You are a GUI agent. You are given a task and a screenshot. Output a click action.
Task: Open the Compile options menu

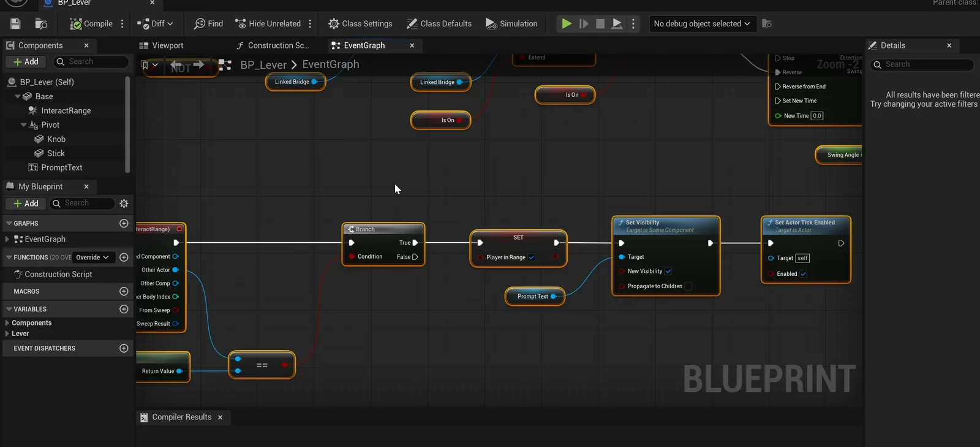(x=123, y=24)
